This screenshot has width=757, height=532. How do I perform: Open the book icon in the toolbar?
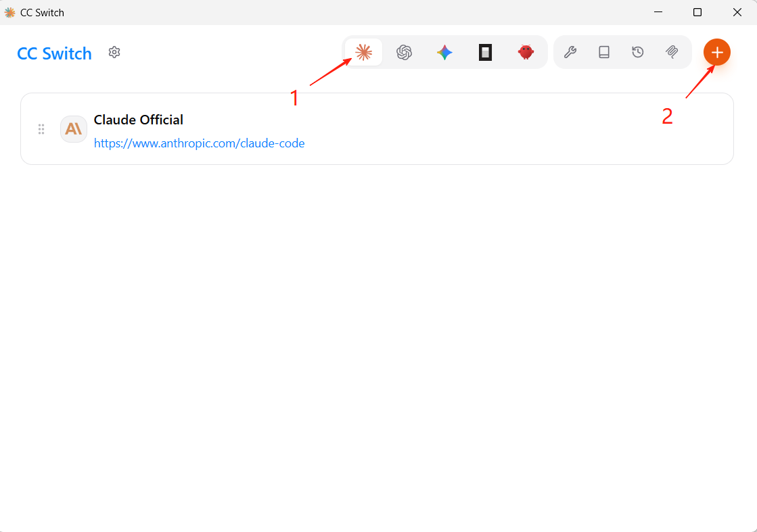(604, 52)
